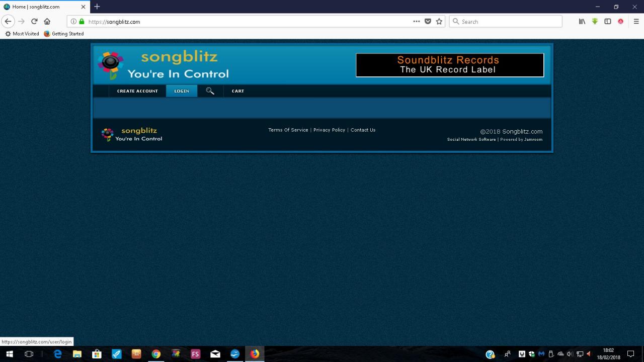Focus the Firefox Search box
This screenshot has height=362, width=644.
(x=506, y=22)
